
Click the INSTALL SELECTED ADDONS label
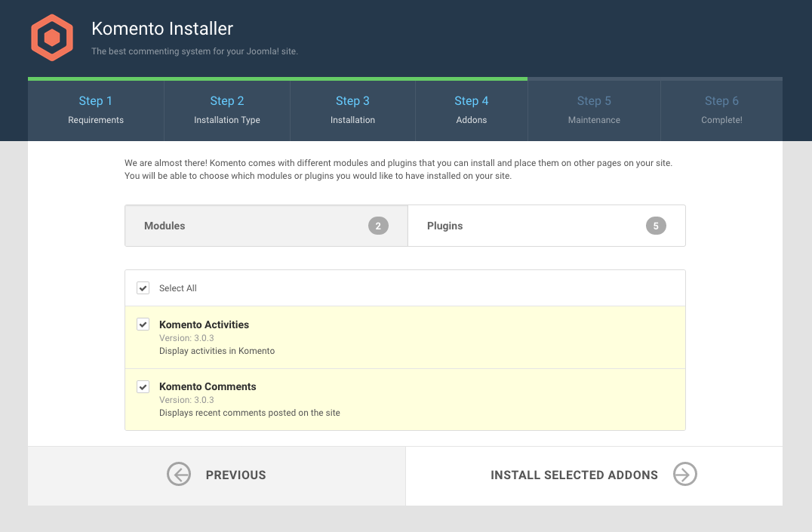point(574,475)
